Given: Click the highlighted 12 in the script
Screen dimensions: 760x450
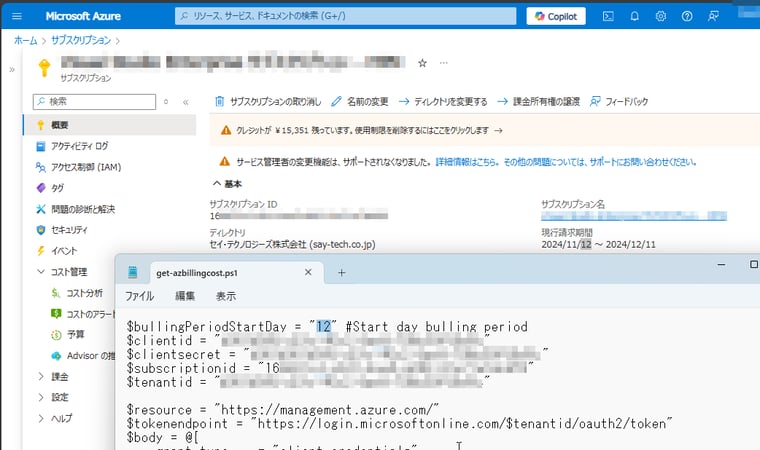Looking at the screenshot, I should (x=323, y=327).
